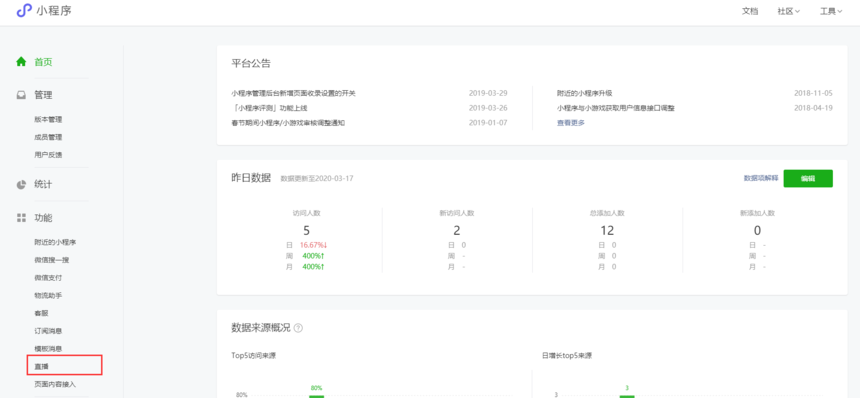Open 微信搜一搜 in the sidebar
This screenshot has width=860, height=398.
tap(52, 260)
